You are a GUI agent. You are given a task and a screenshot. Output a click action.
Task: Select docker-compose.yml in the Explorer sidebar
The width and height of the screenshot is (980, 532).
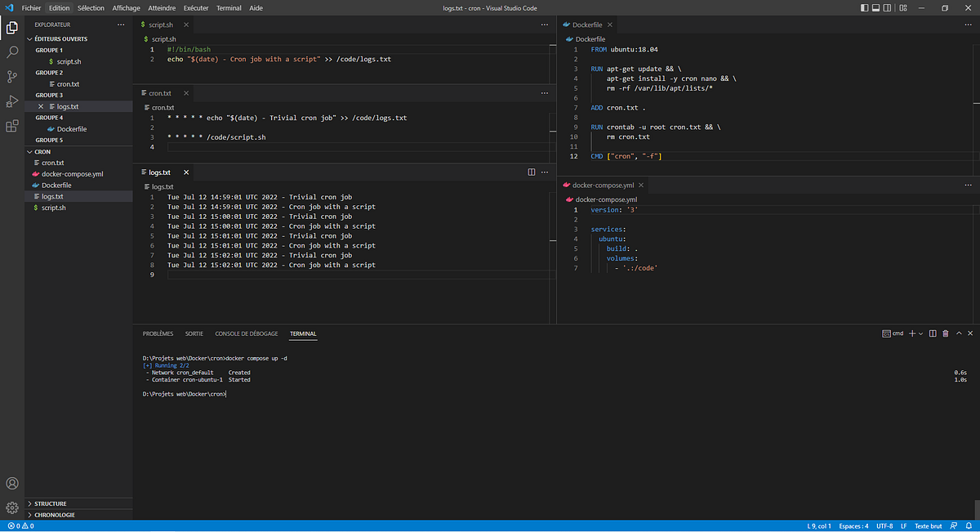[70, 174]
